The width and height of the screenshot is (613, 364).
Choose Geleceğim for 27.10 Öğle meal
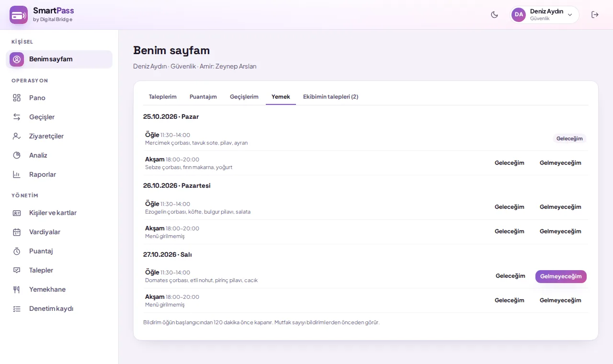click(x=511, y=276)
